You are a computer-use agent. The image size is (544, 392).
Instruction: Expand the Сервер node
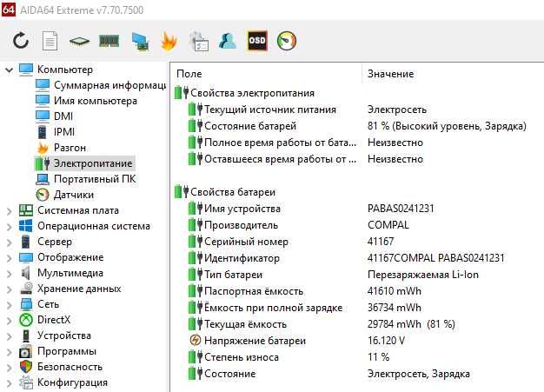point(9,243)
